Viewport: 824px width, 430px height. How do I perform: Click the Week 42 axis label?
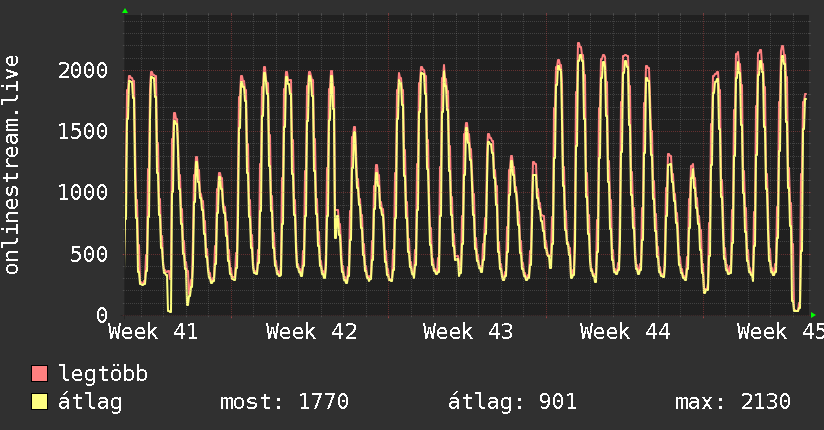pyautogui.click(x=311, y=332)
